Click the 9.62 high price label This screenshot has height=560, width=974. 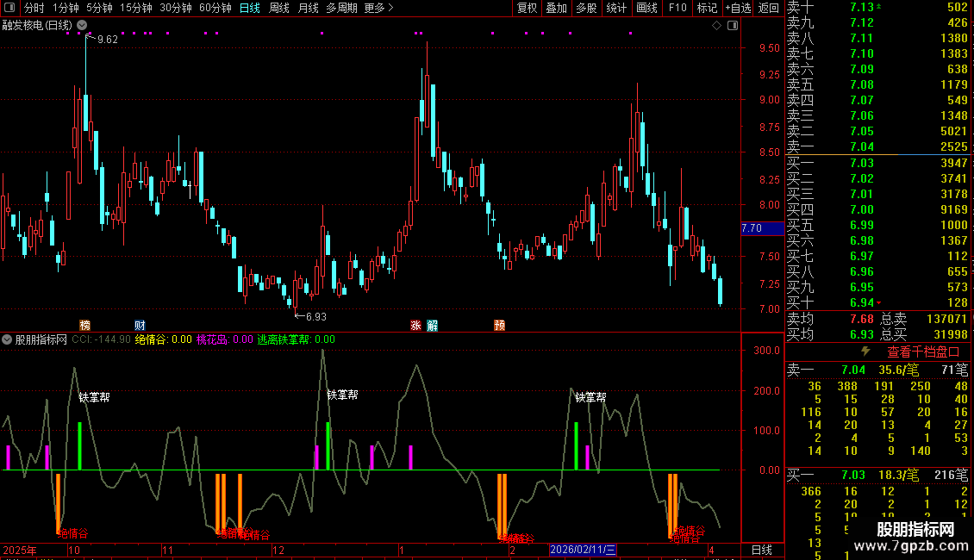108,40
